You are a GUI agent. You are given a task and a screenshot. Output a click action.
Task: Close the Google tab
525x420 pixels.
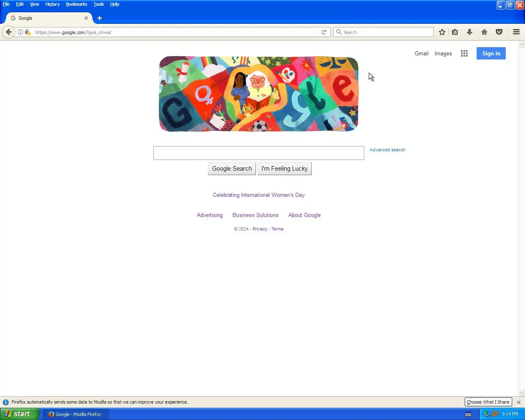point(86,18)
